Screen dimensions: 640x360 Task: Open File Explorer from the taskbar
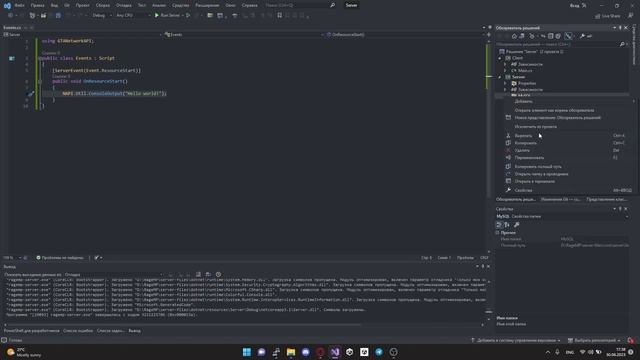tap(291, 352)
